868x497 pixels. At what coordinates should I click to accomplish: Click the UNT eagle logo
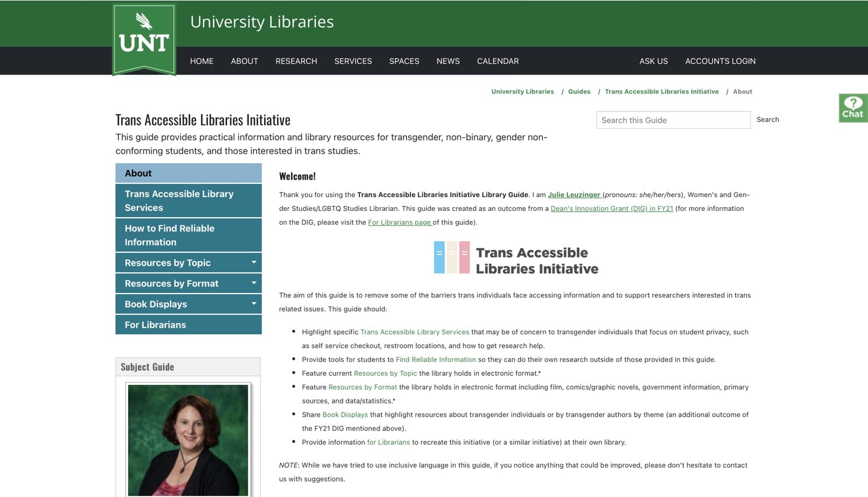coord(144,38)
